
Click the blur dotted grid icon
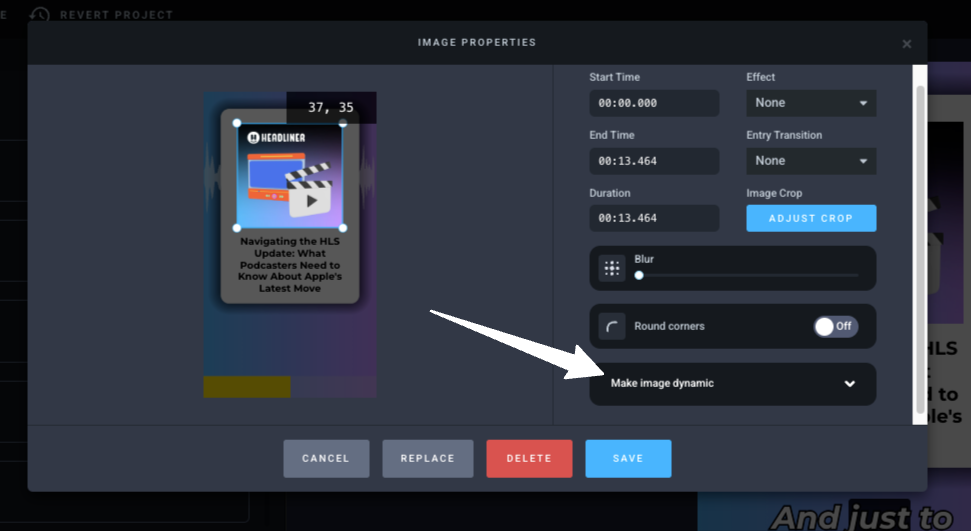tap(612, 268)
